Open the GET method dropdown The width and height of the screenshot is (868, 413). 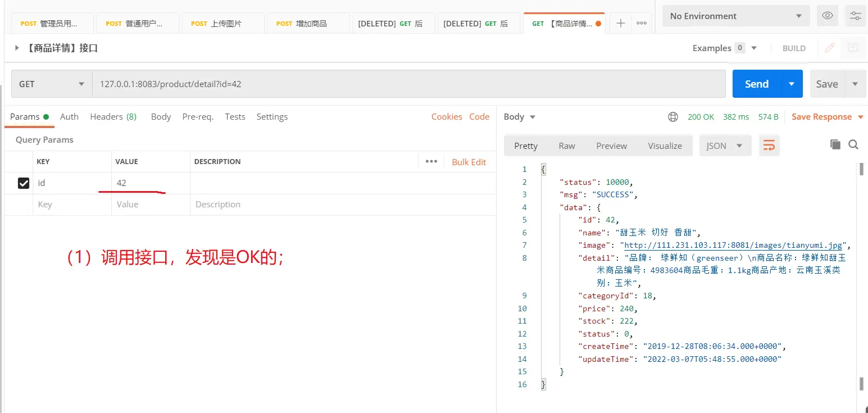coord(52,84)
